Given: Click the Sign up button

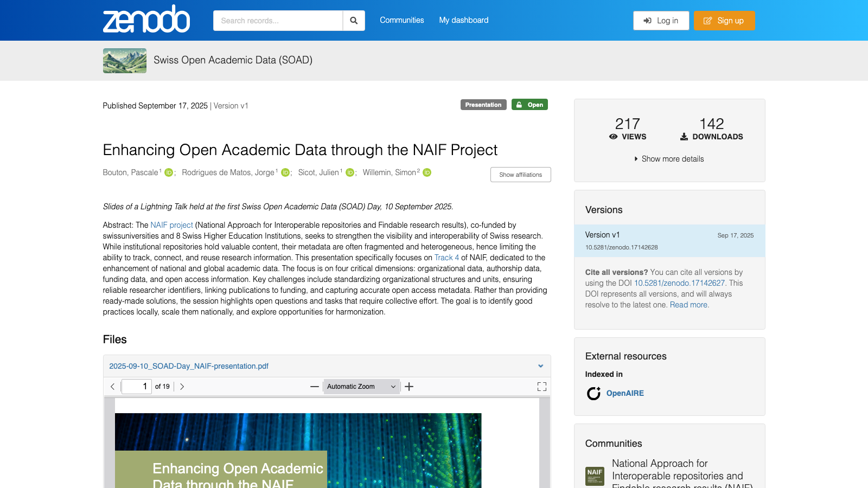Looking at the screenshot, I should 724,21.
